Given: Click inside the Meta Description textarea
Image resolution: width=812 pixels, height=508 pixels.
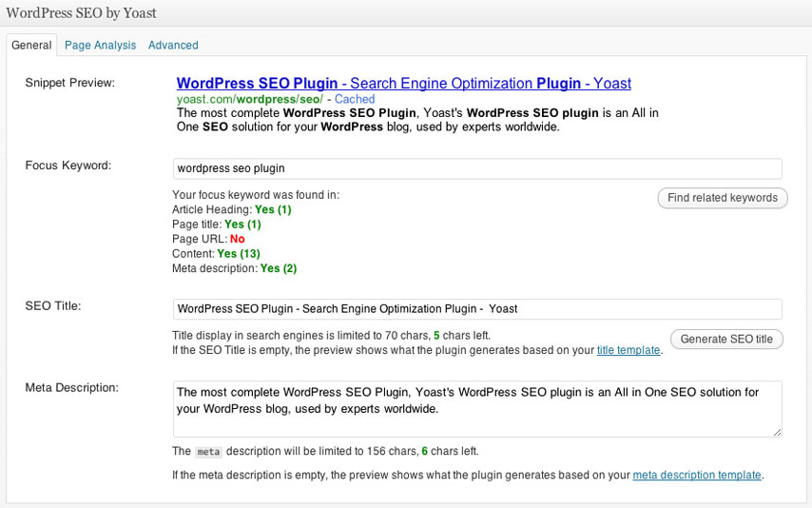Looking at the screenshot, I should click(x=476, y=409).
